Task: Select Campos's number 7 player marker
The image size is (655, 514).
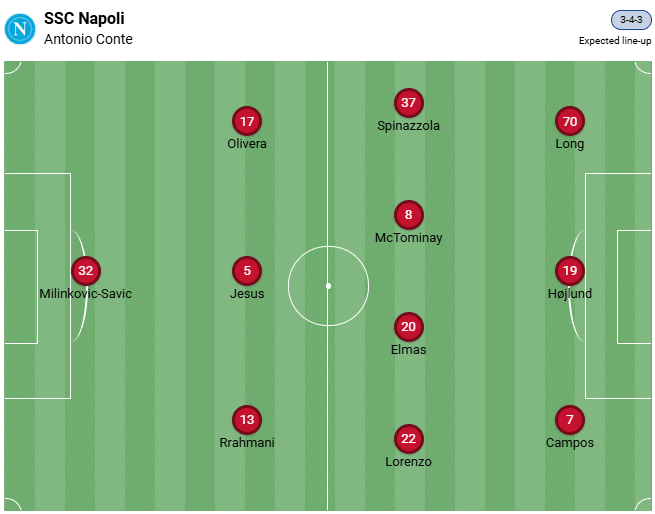Action: click(570, 420)
